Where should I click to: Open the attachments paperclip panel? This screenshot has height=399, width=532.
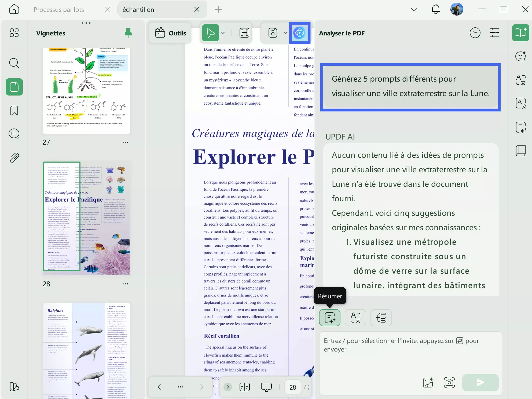[x=14, y=158]
